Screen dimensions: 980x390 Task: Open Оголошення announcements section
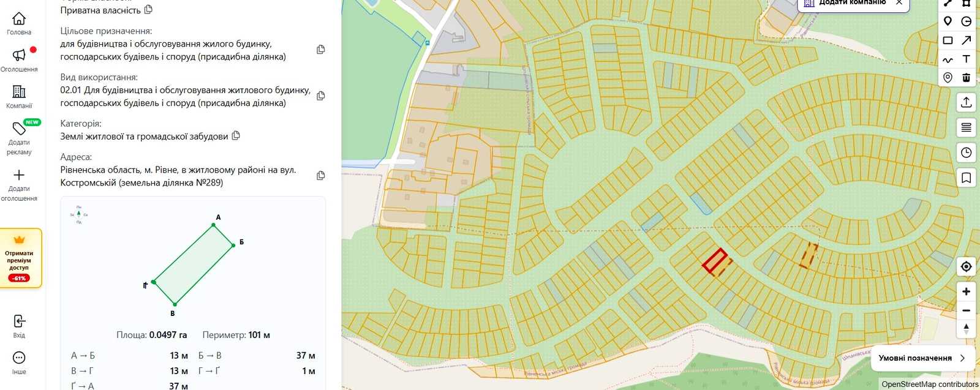pyautogui.click(x=19, y=60)
